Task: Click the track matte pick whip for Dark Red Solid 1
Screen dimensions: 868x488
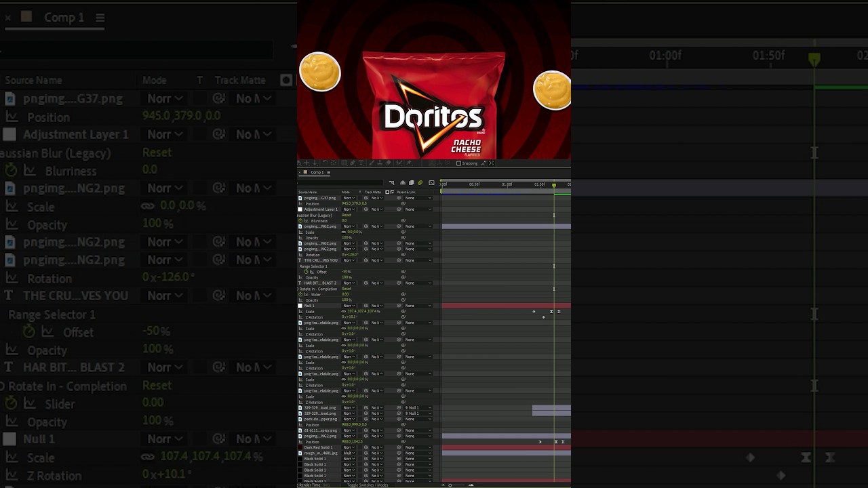Action: tap(366, 447)
